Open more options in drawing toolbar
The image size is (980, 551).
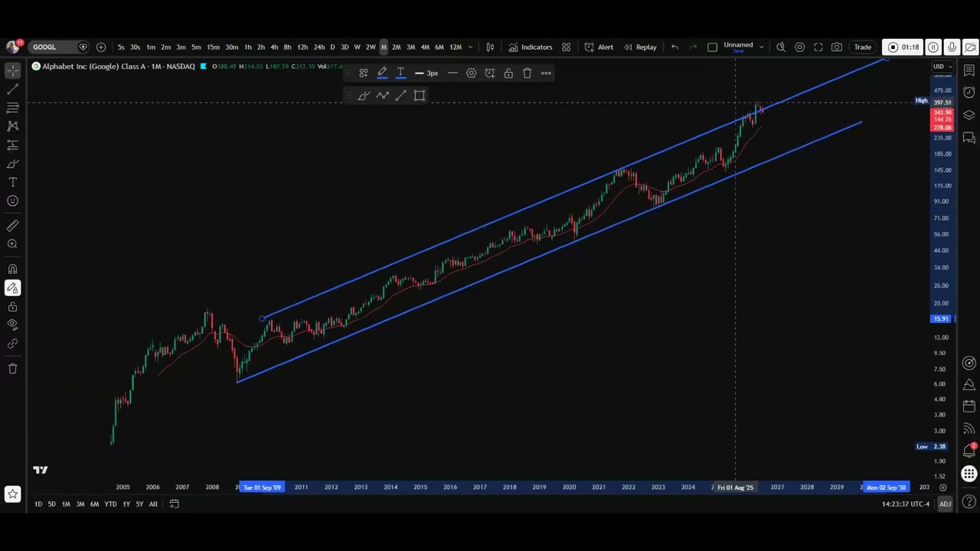(x=546, y=73)
